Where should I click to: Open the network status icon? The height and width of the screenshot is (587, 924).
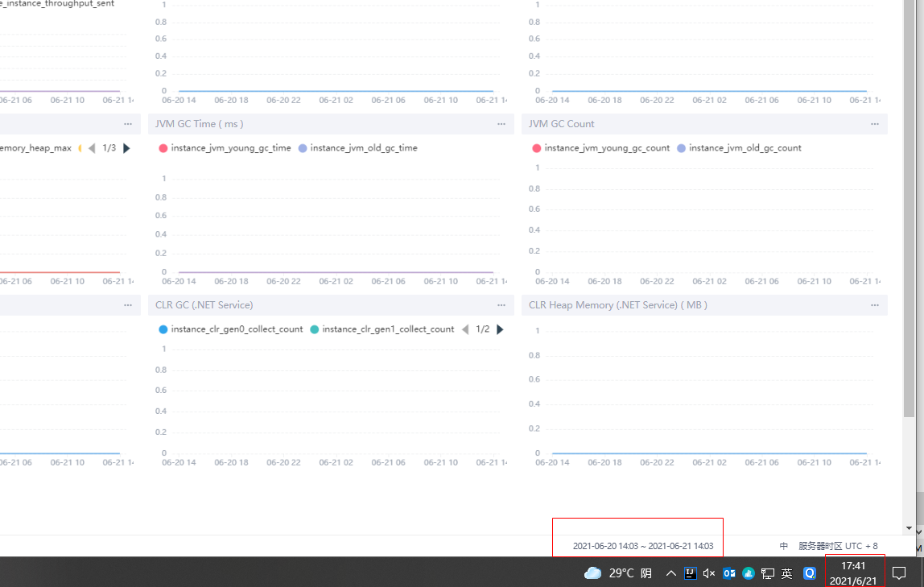tap(767, 573)
